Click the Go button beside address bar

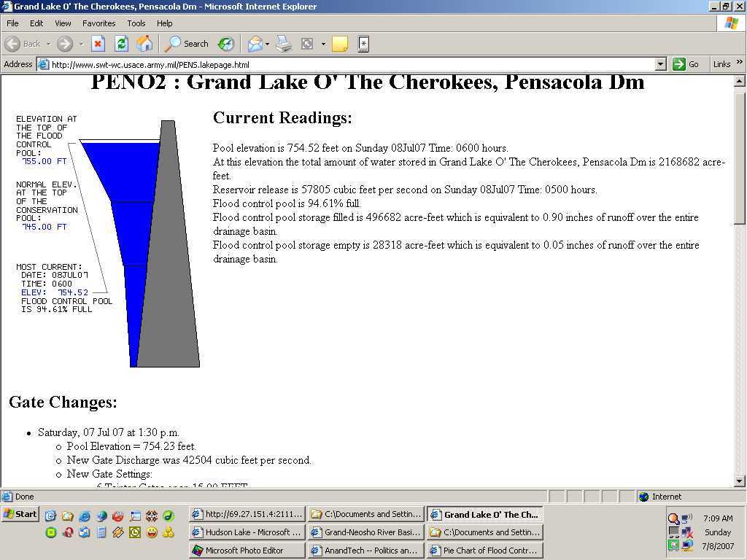pyautogui.click(x=686, y=64)
